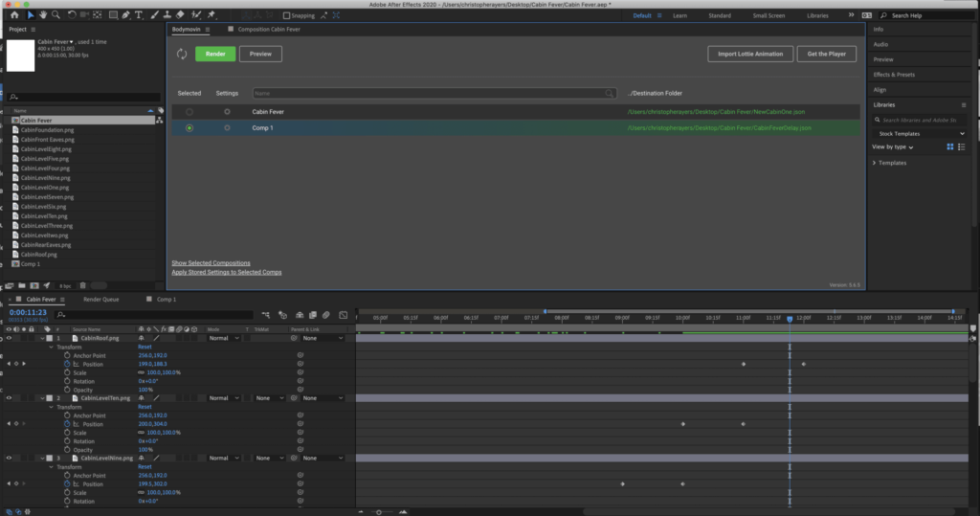
Task: Open Parent dropdown for CabinRoof.png layer
Action: pyautogui.click(x=323, y=338)
